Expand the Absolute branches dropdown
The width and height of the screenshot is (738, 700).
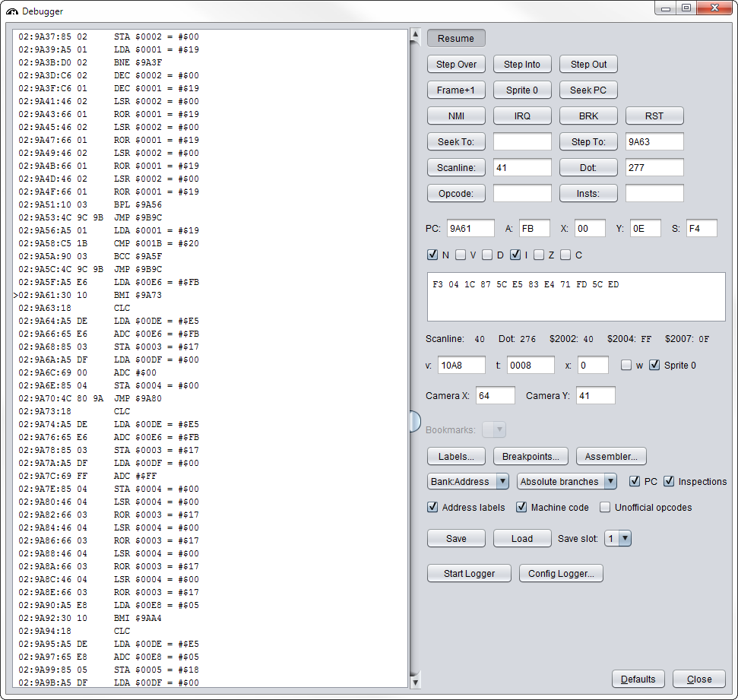566,482
